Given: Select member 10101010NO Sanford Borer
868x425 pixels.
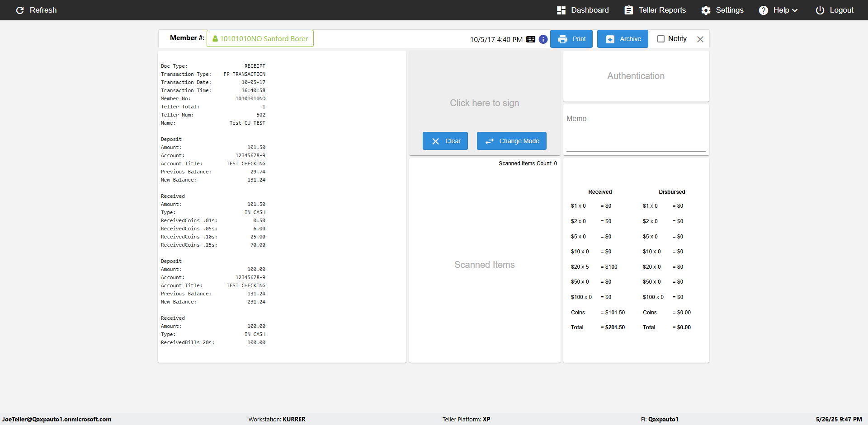Looking at the screenshot, I should point(260,38).
